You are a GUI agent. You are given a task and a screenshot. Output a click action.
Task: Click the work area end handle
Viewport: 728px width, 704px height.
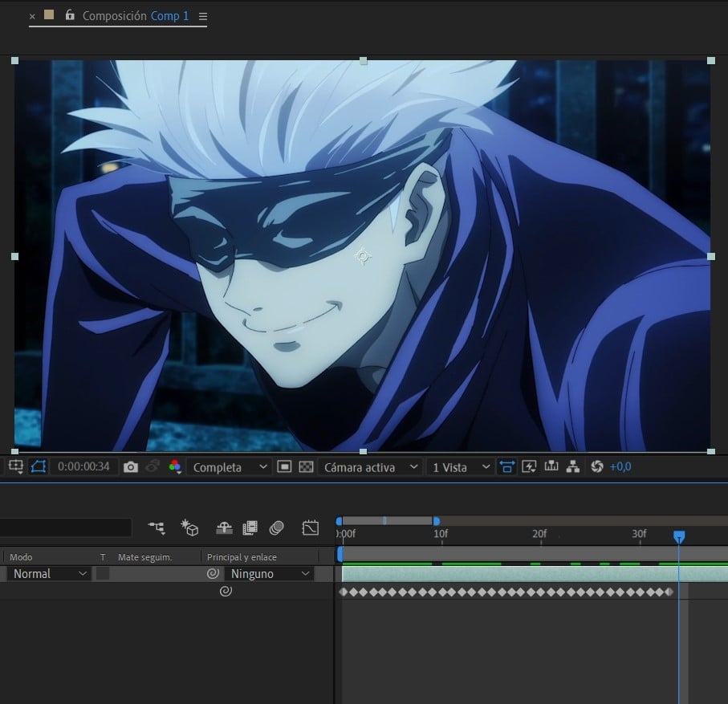[x=436, y=521]
